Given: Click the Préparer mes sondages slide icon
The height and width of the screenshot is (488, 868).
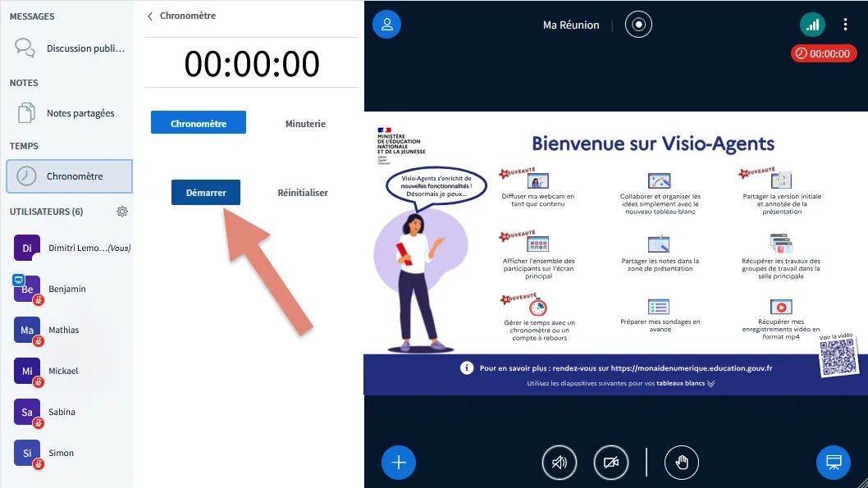Looking at the screenshot, I should [659, 307].
